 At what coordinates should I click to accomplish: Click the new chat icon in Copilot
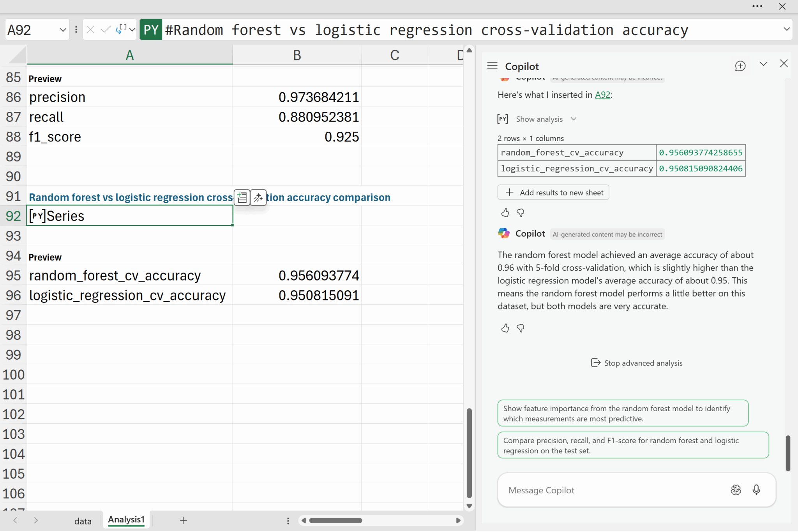tap(740, 66)
